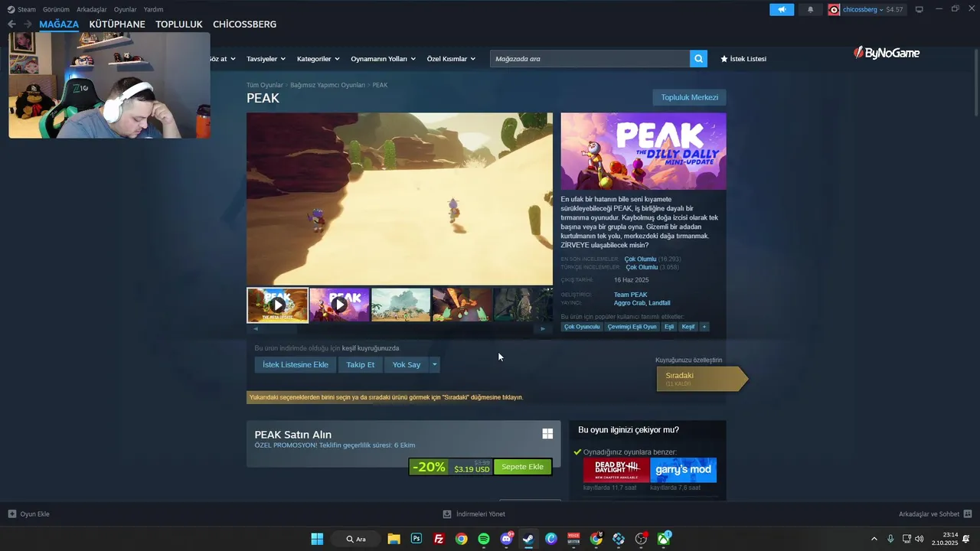
Task: Click the forward navigation arrow
Action: point(28,24)
